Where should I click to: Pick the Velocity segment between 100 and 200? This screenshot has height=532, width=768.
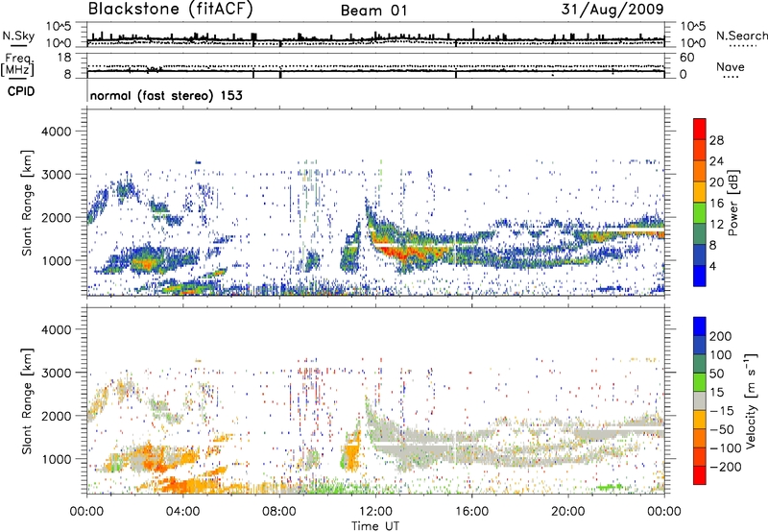tap(700, 345)
